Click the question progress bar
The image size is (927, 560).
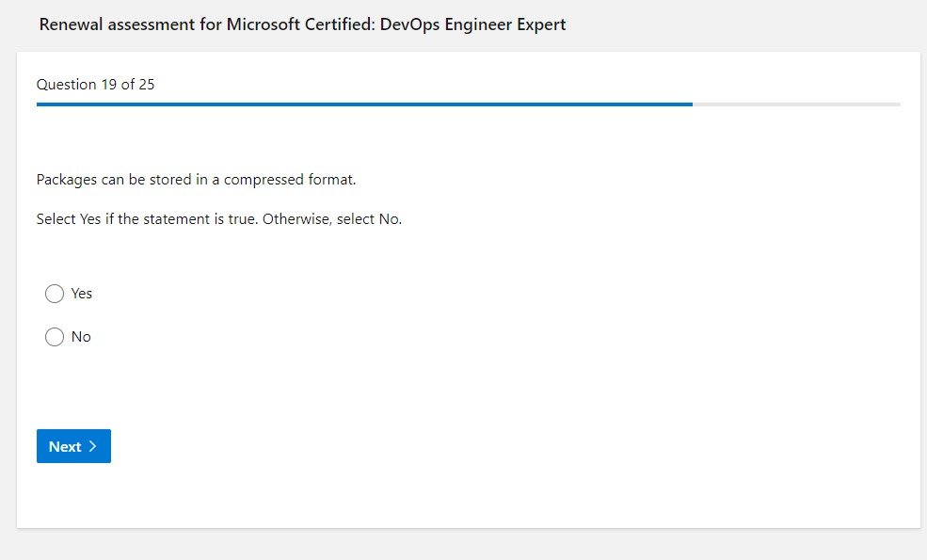coord(469,104)
